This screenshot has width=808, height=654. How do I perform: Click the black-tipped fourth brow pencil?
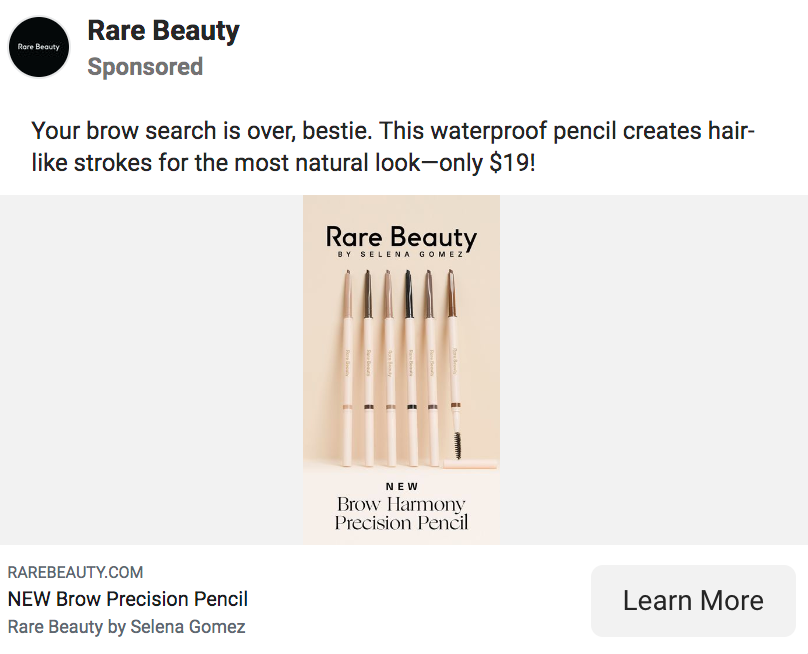click(x=409, y=370)
